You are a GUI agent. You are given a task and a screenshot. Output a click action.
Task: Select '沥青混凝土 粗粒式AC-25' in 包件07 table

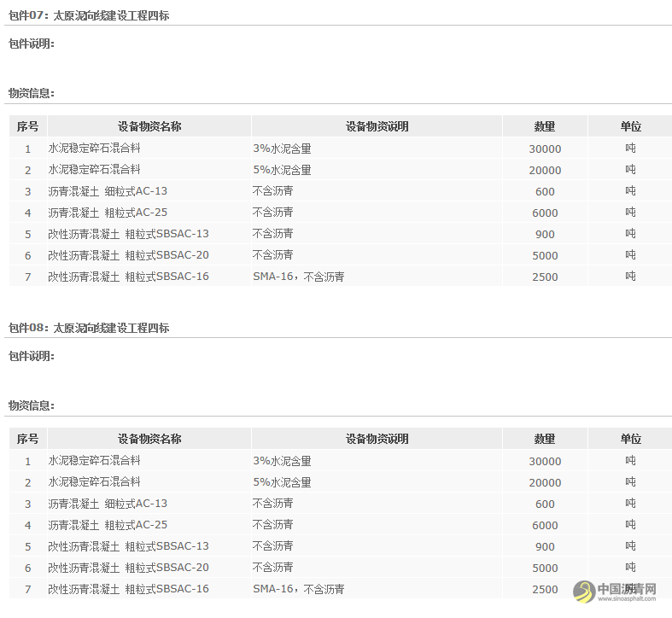point(108,213)
